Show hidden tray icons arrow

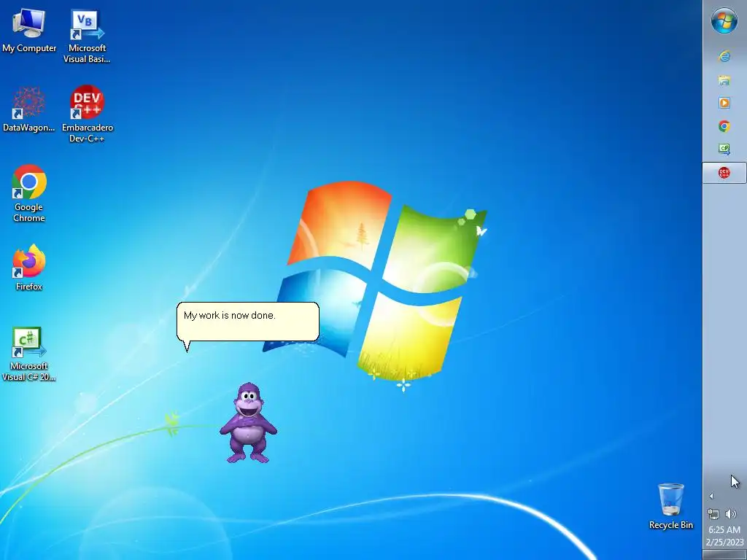[711, 496]
